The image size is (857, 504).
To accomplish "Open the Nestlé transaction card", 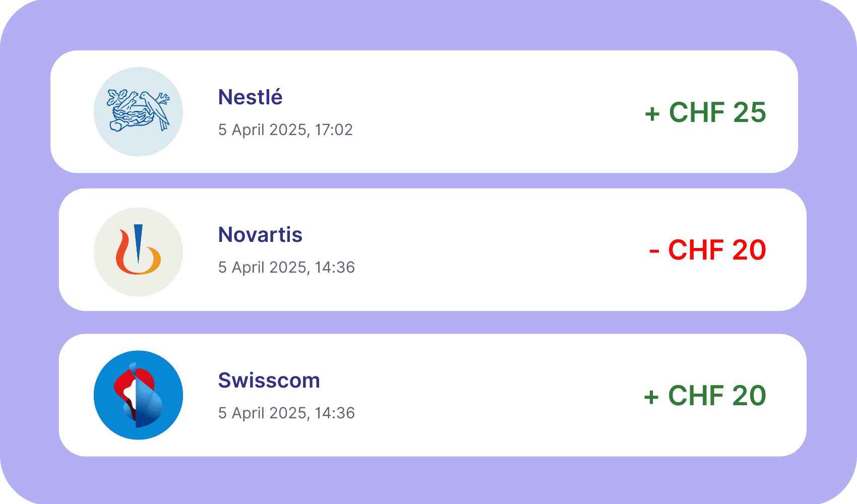I will pos(424,112).
